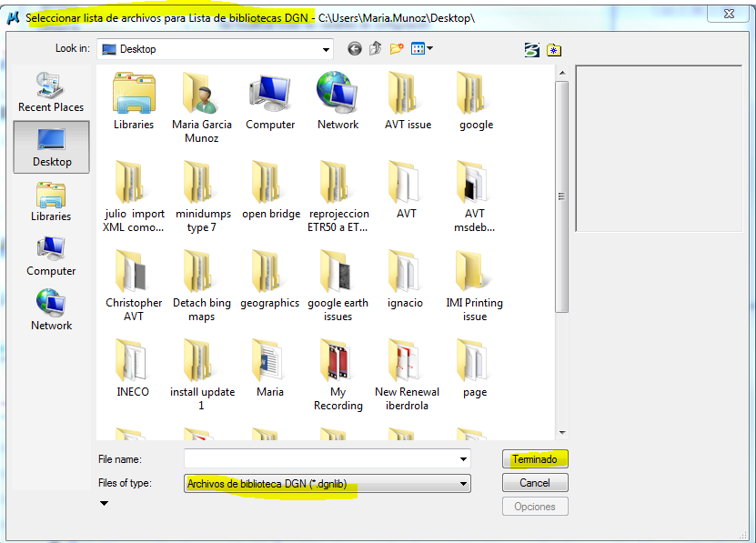Open Network in the places sidebar
Screen dimensions: 756x543
pyautogui.click(x=51, y=310)
